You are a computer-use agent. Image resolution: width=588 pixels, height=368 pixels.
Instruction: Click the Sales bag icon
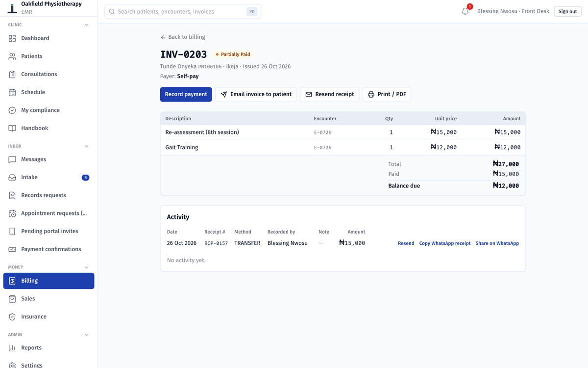(x=12, y=299)
